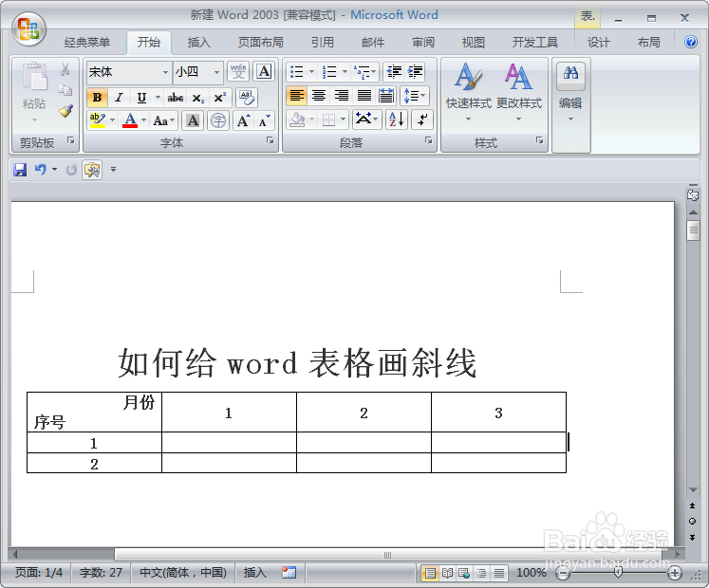Viewport: 709px width, 588px height.
Task: Click the 页面: 1/4 status indicator
Action: 39,573
